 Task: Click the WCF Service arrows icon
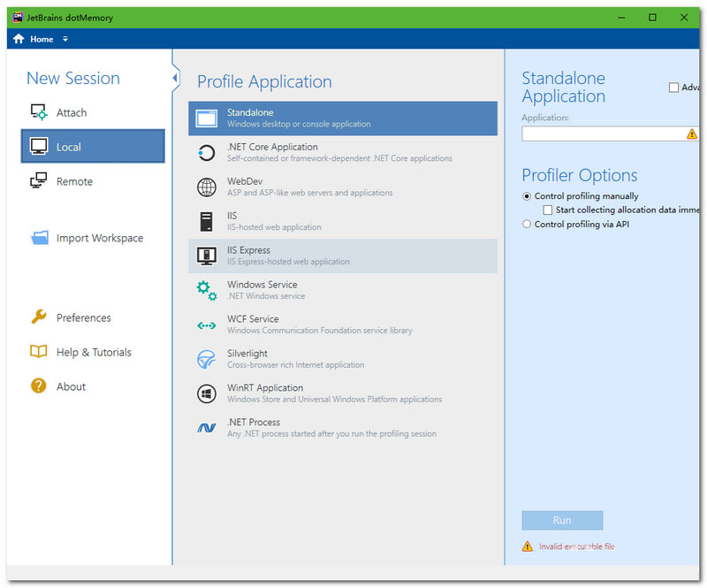[207, 325]
